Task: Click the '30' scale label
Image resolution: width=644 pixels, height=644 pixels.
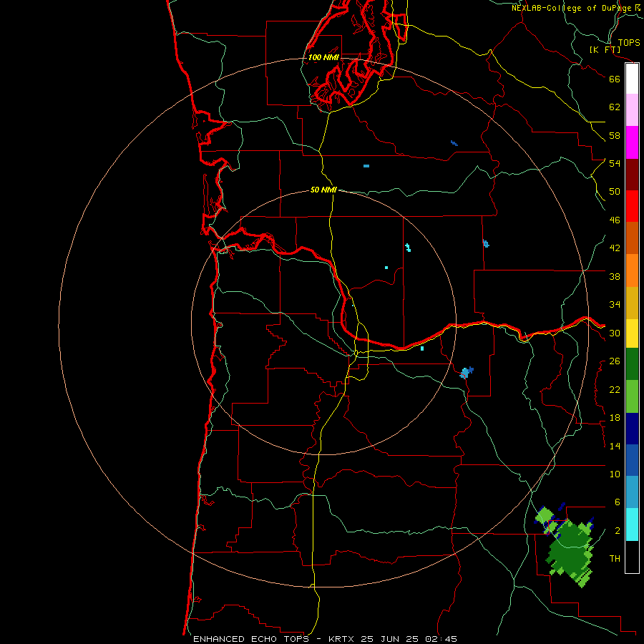Action: coord(615,333)
